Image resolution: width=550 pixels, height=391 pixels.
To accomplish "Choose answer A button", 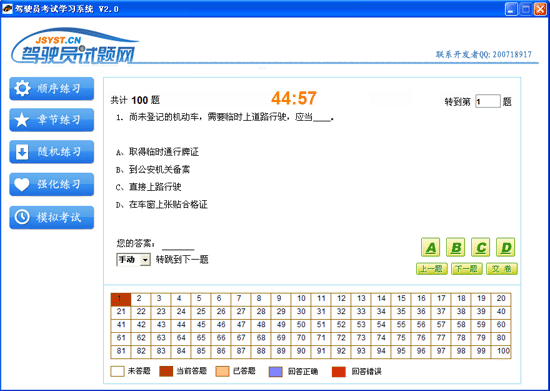I will pos(430,247).
